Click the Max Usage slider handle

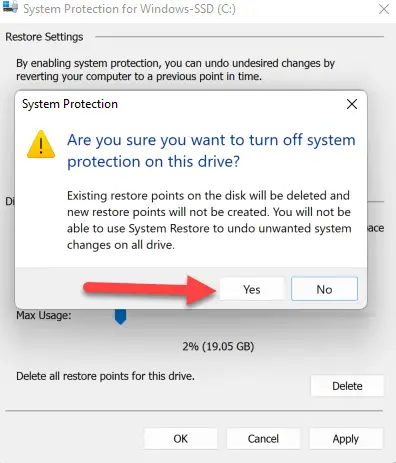pyautogui.click(x=120, y=316)
